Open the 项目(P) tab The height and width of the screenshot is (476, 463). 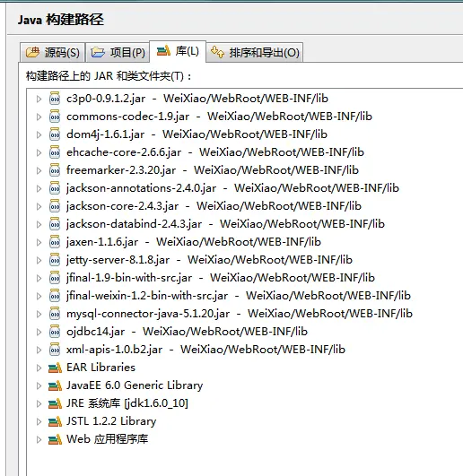(x=118, y=53)
